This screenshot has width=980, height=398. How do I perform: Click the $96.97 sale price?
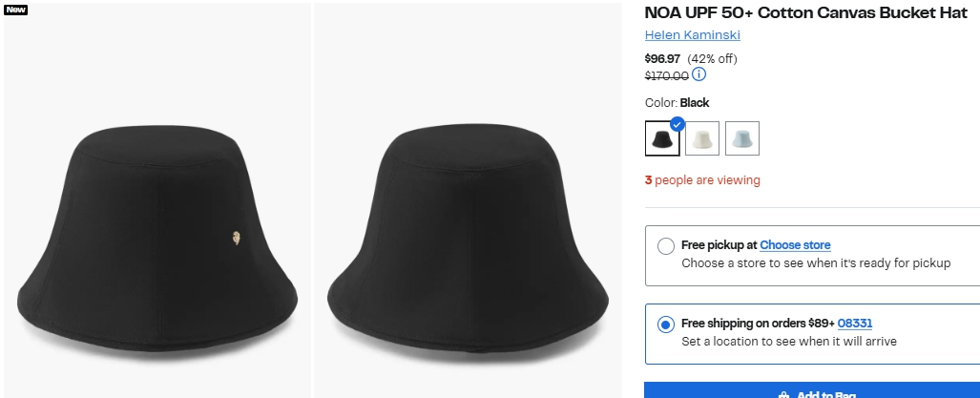pos(663,58)
